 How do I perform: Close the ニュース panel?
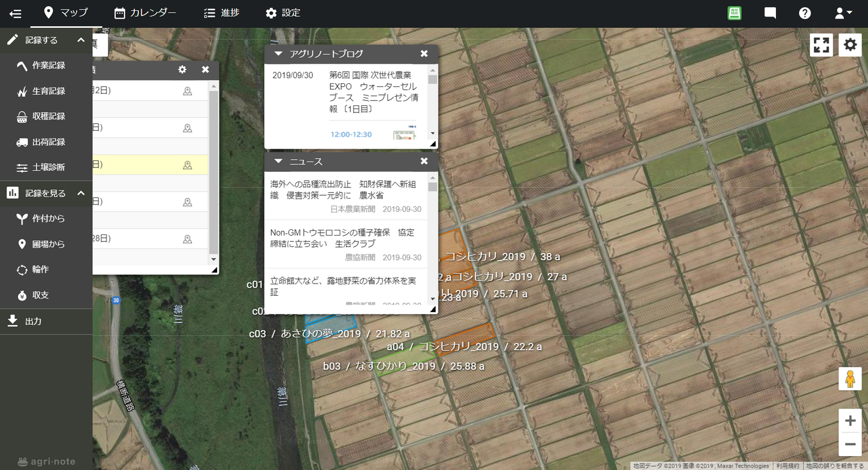424,161
